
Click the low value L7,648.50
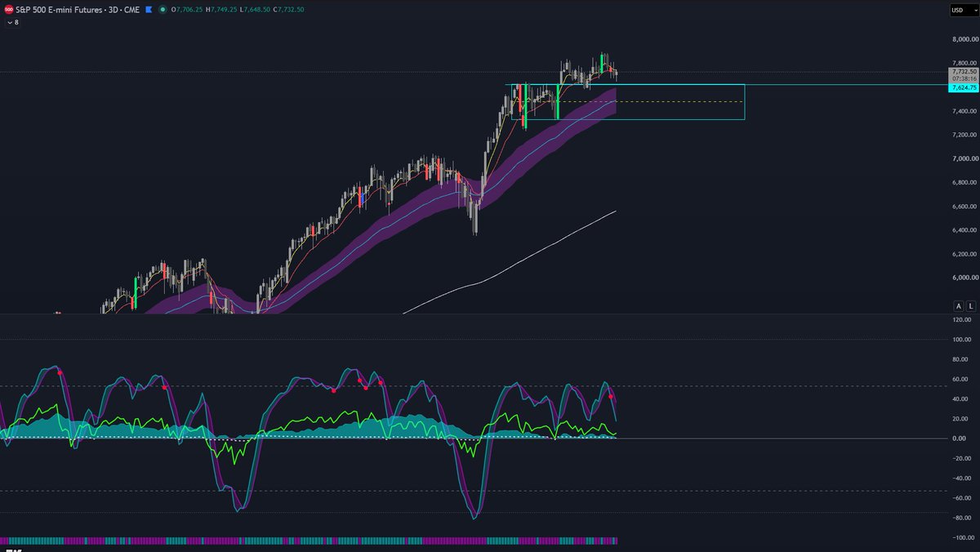255,10
